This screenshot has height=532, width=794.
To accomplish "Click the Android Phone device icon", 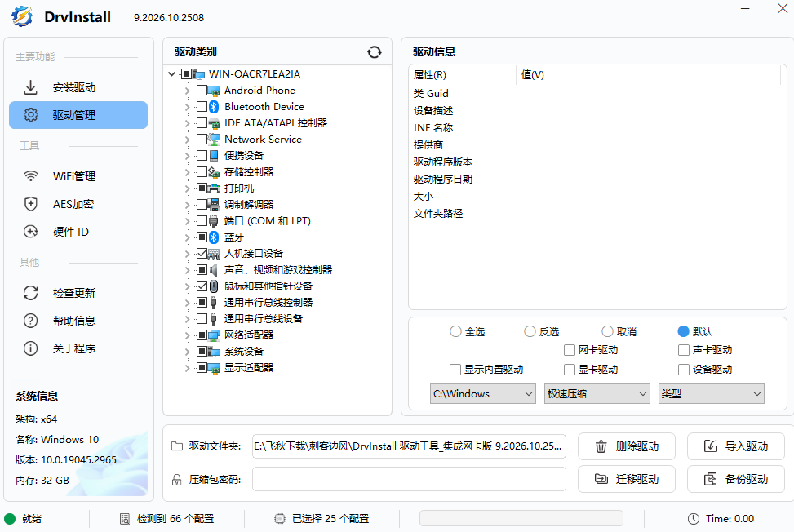I will (x=214, y=91).
